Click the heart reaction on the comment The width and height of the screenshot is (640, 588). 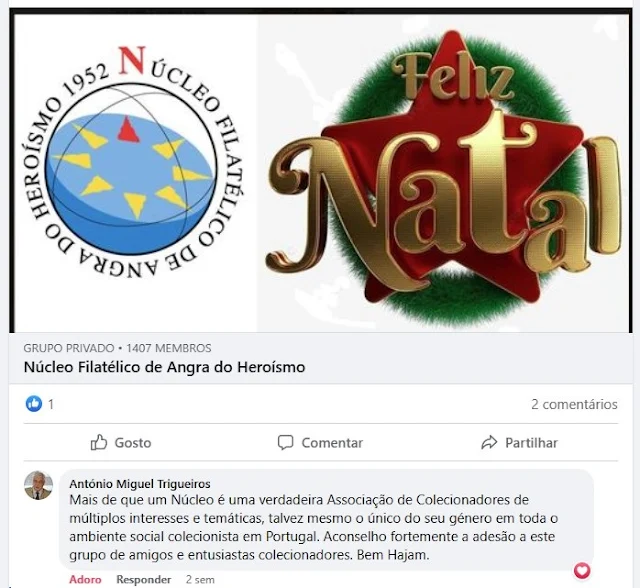coord(582,570)
